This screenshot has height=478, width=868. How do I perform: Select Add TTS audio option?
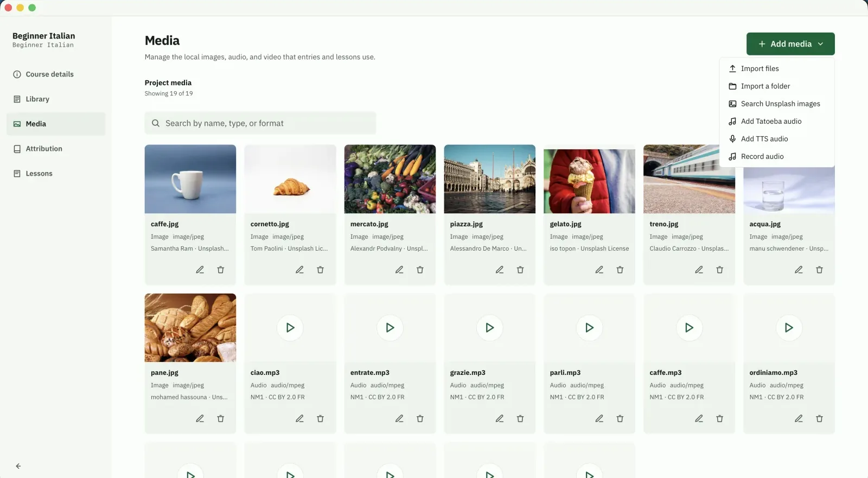(x=777, y=139)
